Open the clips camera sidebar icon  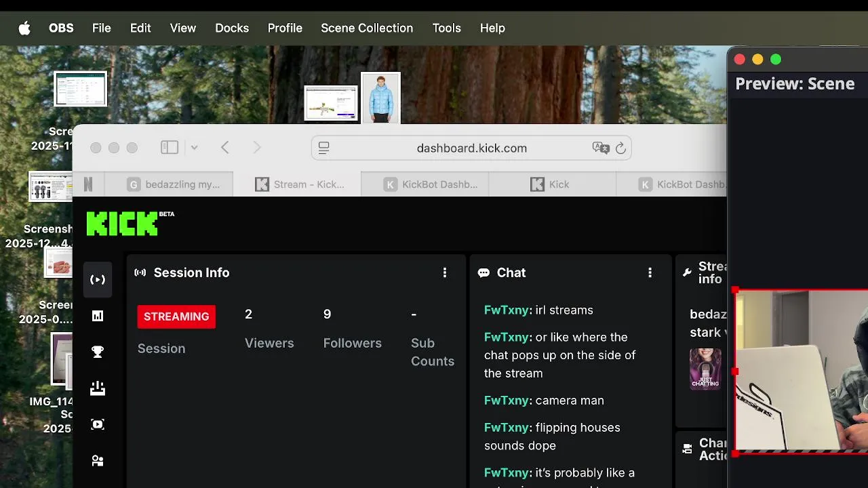98,424
